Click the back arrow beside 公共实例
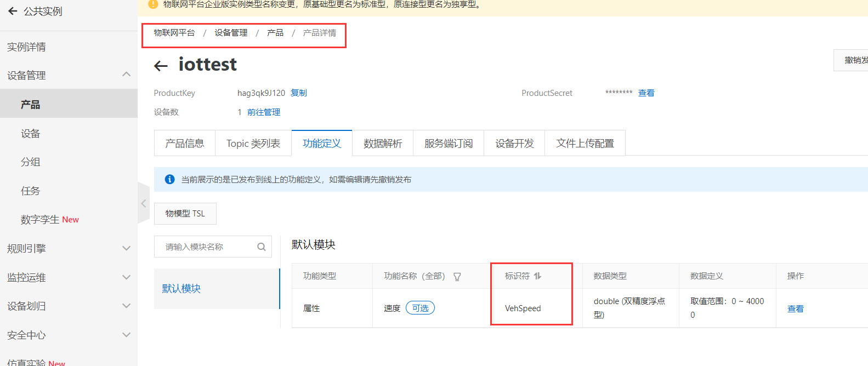This screenshot has height=366, width=868. click(x=13, y=11)
